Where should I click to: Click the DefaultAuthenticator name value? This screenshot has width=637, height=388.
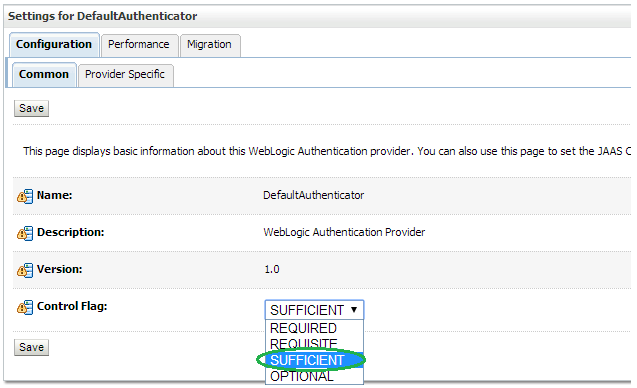[314, 195]
